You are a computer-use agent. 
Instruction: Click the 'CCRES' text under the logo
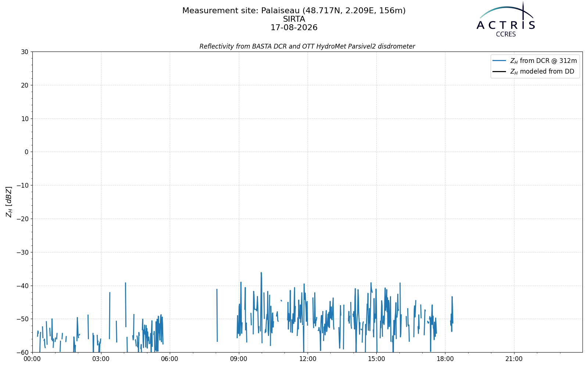click(506, 34)
